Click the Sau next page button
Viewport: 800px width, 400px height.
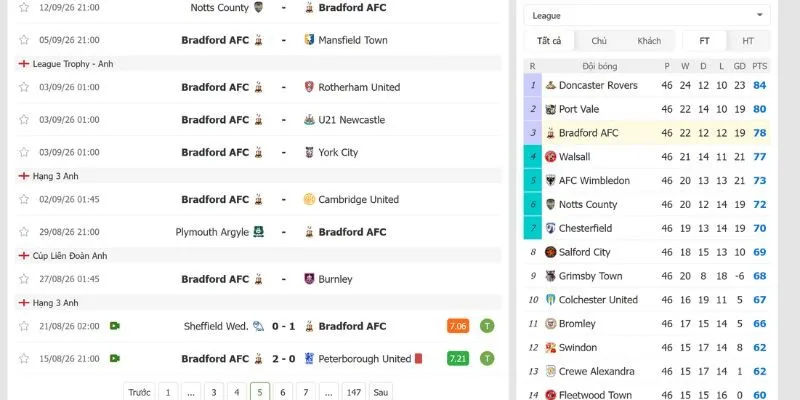pos(381,392)
